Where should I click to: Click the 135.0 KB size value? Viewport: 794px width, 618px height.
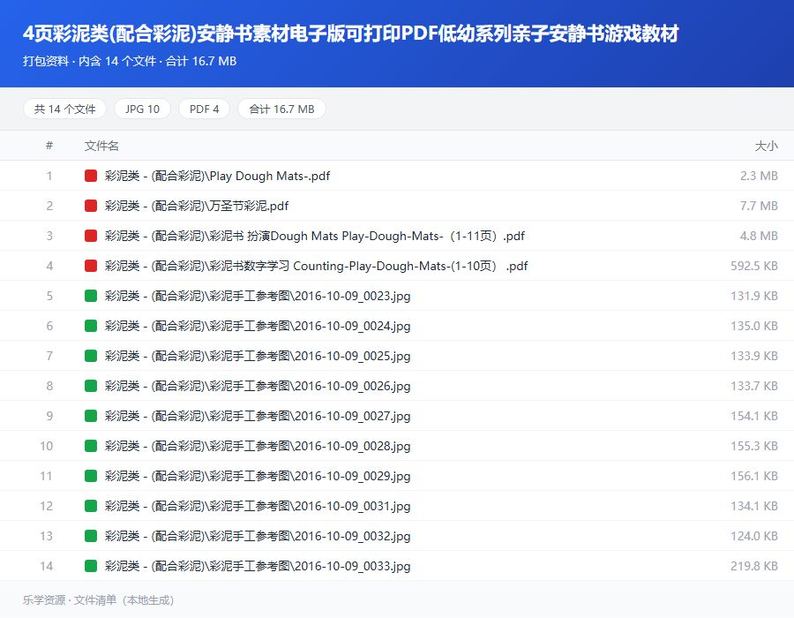(754, 326)
